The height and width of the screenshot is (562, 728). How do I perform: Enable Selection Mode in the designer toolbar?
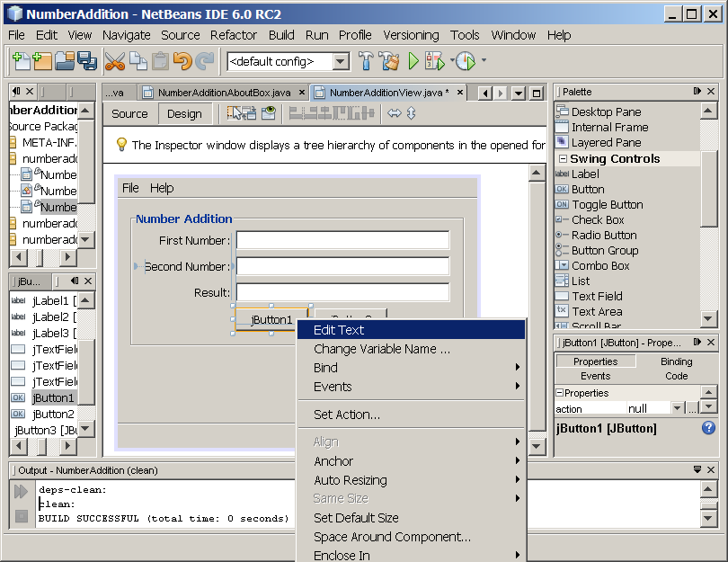235,113
